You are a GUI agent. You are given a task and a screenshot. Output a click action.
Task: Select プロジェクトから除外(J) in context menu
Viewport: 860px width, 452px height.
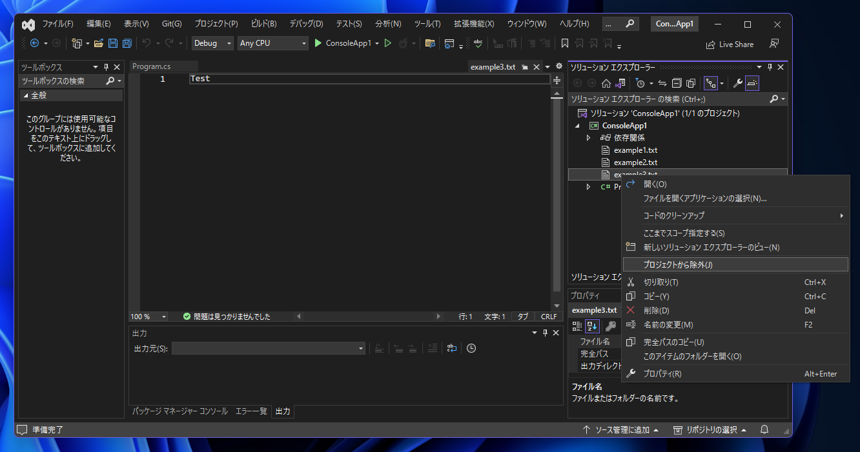coord(735,264)
